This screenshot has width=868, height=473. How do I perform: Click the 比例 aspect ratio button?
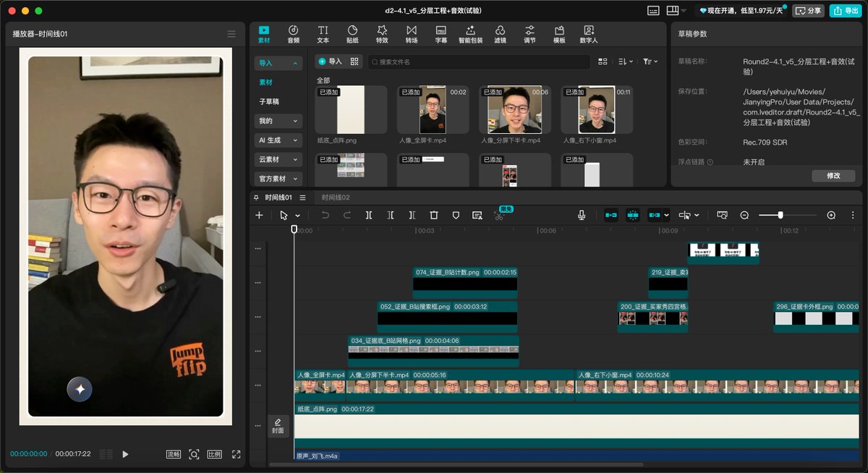pos(215,454)
